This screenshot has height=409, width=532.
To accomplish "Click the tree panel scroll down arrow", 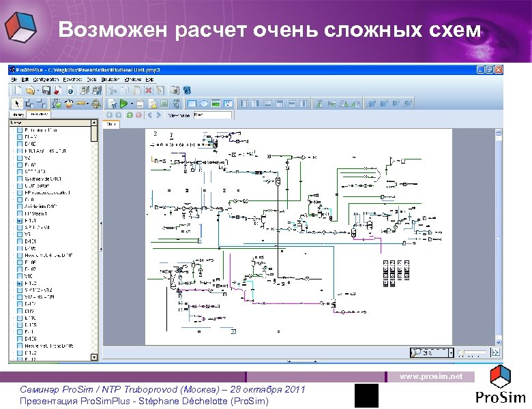I will pos(94,357).
